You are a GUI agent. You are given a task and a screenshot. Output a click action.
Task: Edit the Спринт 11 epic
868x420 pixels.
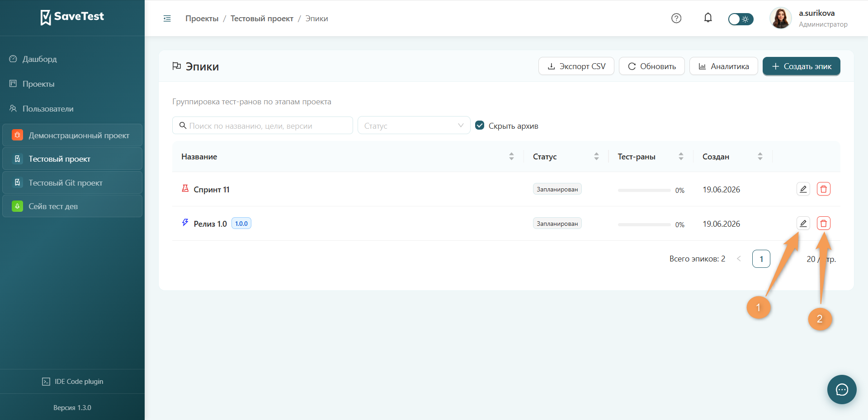(803, 189)
